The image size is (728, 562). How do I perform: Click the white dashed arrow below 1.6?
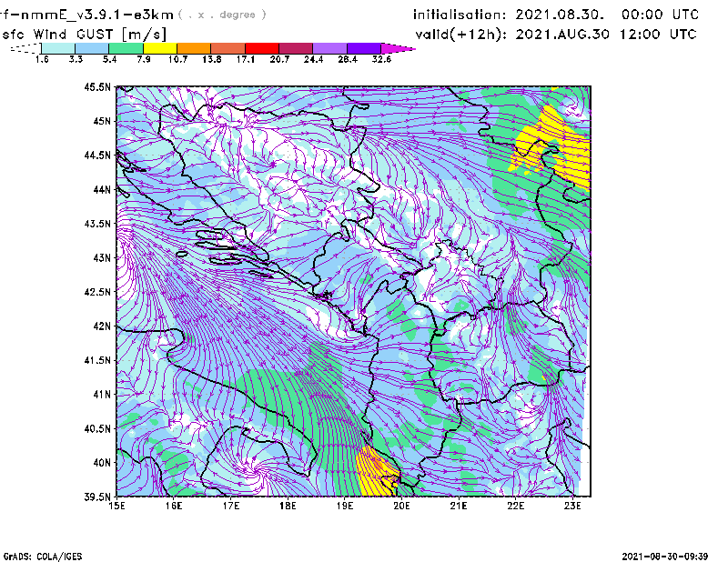[25, 48]
